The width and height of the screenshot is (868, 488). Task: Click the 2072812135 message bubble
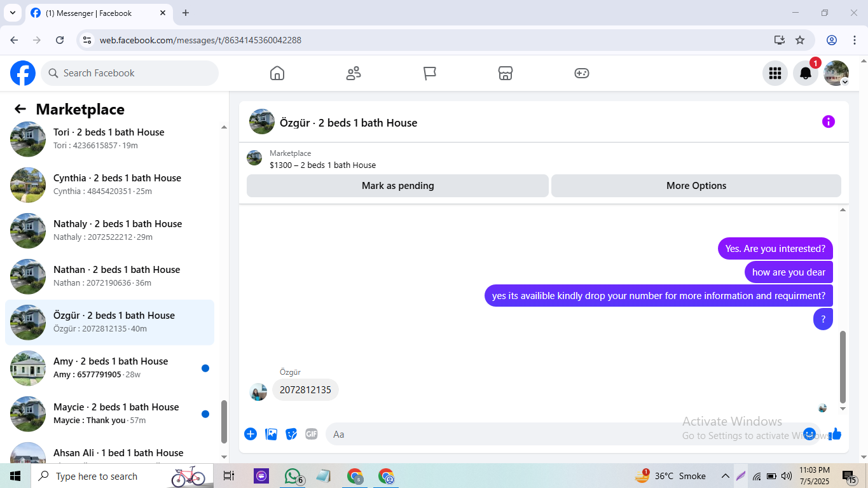305,389
